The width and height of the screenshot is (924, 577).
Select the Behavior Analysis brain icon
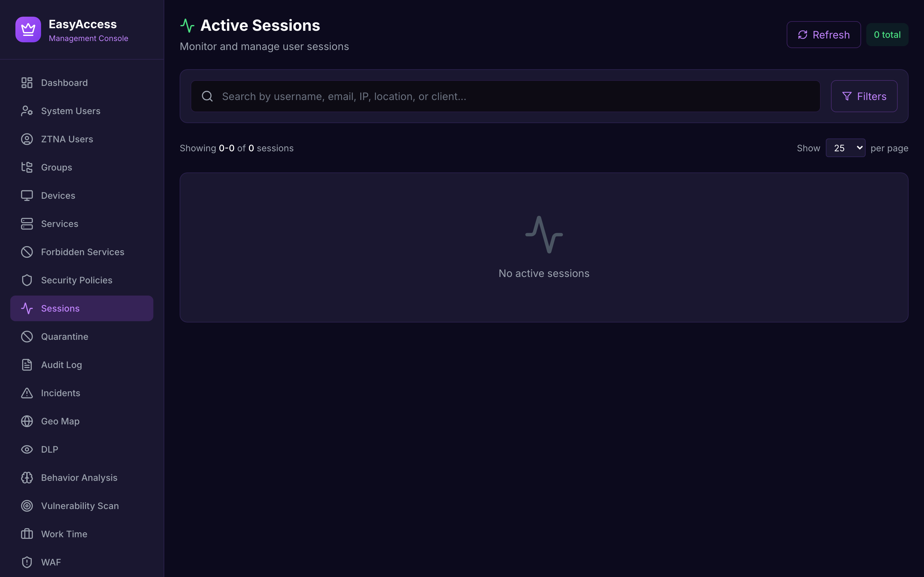tap(26, 477)
